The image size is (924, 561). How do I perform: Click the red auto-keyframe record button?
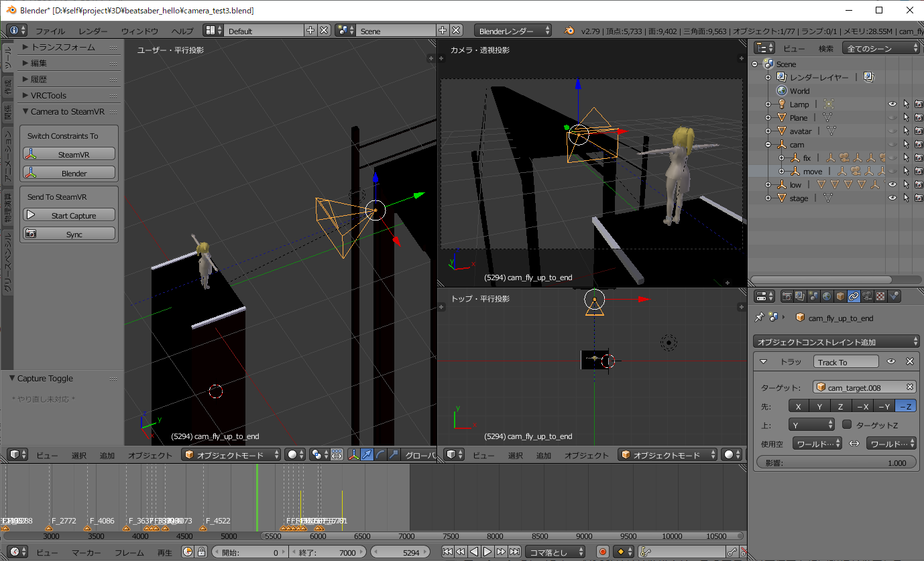point(602,552)
